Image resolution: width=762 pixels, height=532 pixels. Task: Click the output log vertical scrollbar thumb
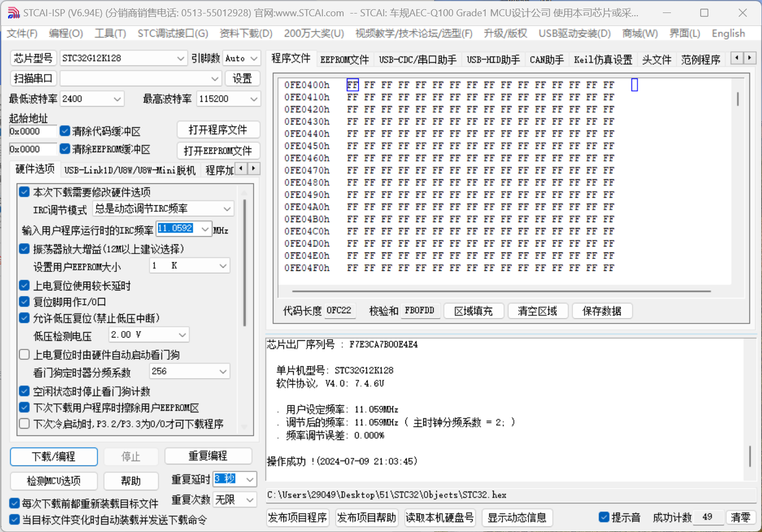click(x=750, y=456)
